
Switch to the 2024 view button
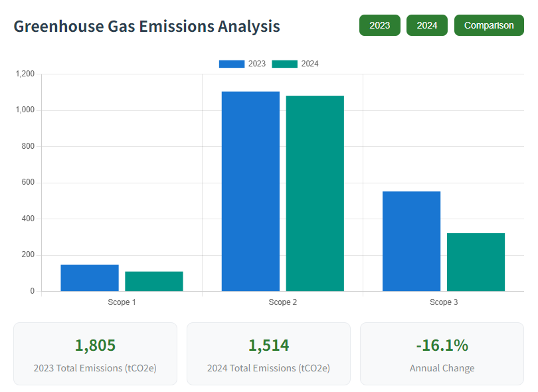point(426,25)
